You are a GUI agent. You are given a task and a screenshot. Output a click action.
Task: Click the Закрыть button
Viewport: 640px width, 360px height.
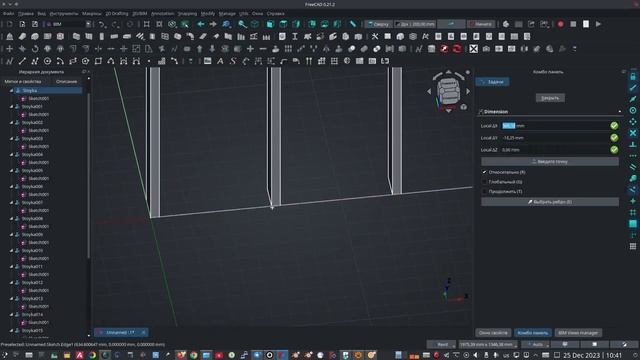coord(550,98)
